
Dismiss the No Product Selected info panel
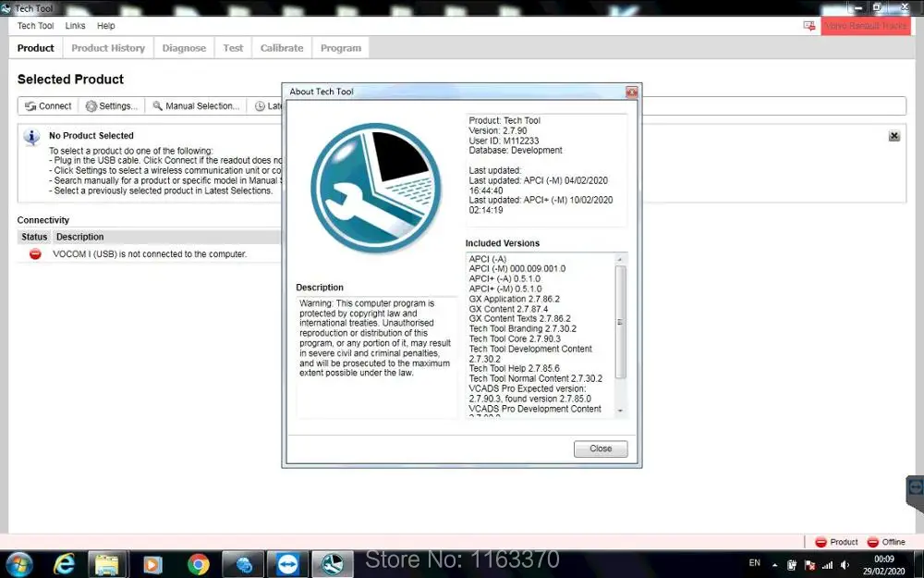point(894,136)
